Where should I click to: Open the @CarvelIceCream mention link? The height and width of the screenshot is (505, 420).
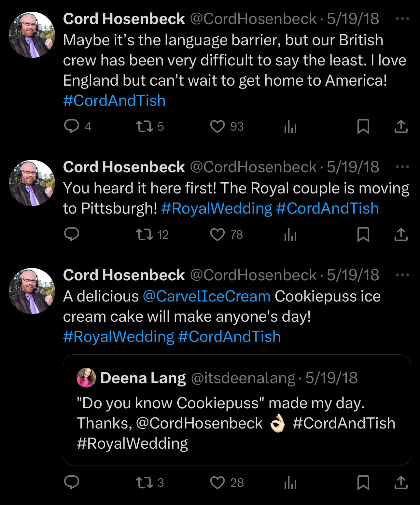pos(206,296)
